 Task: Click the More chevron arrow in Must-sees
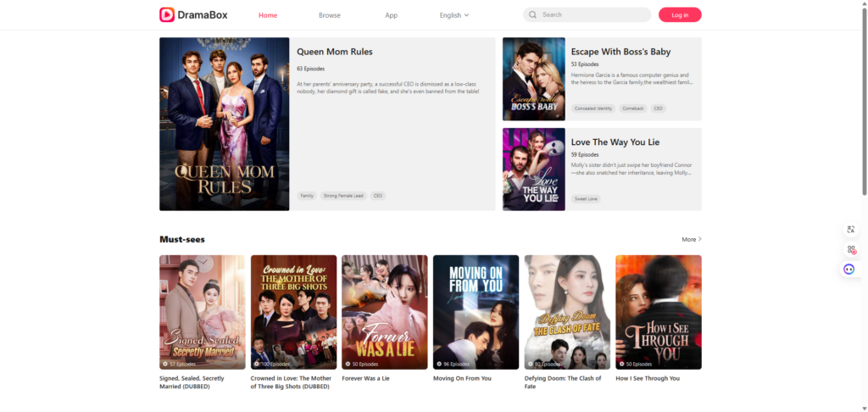coord(699,239)
